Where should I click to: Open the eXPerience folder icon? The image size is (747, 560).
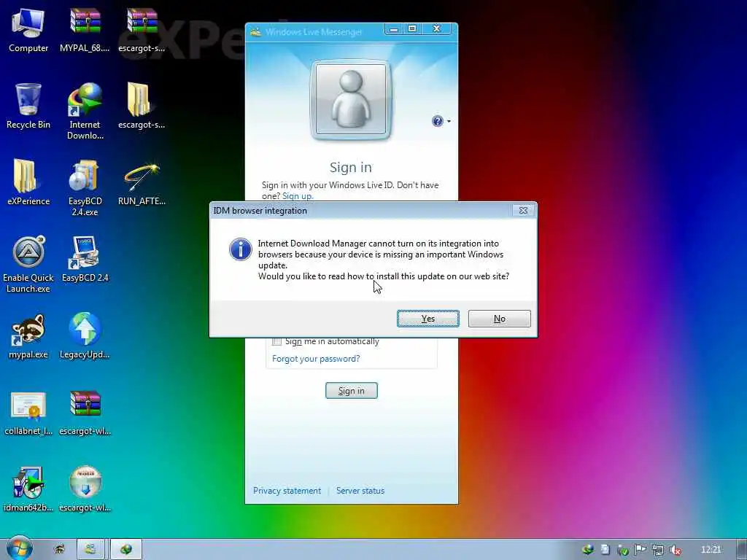[x=28, y=182]
